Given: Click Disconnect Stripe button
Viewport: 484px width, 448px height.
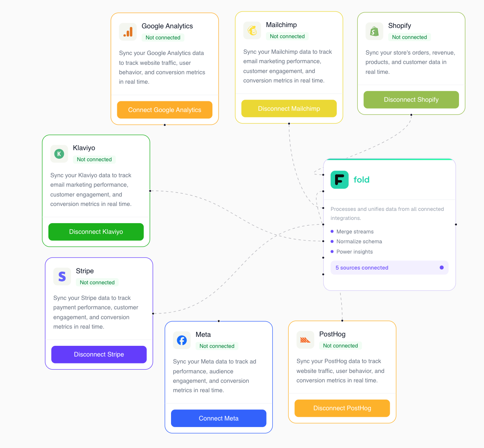Looking at the screenshot, I should [x=99, y=354].
